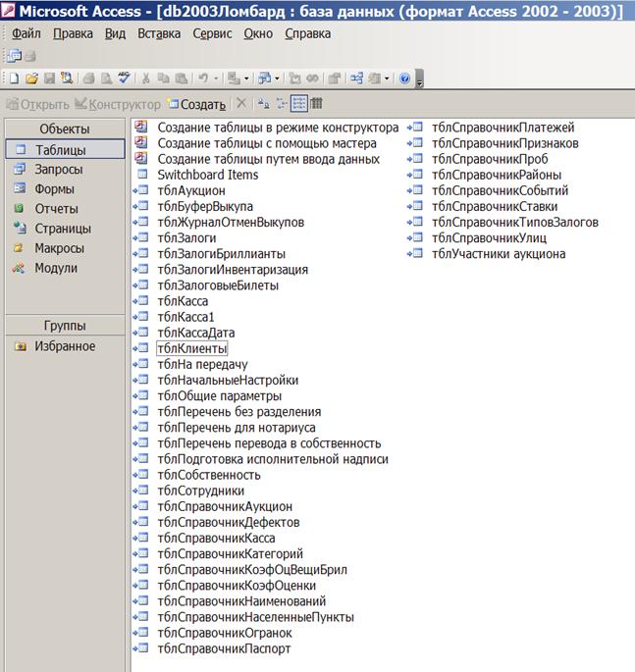Open the Окно menu
Image resolution: width=635 pixels, height=672 pixels.
(x=258, y=33)
